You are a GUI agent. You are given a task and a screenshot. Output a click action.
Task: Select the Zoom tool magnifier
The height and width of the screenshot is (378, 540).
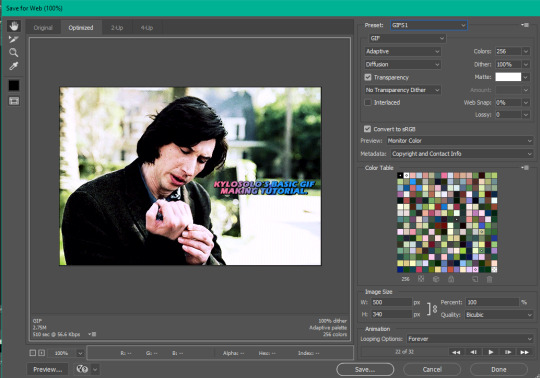[x=14, y=53]
